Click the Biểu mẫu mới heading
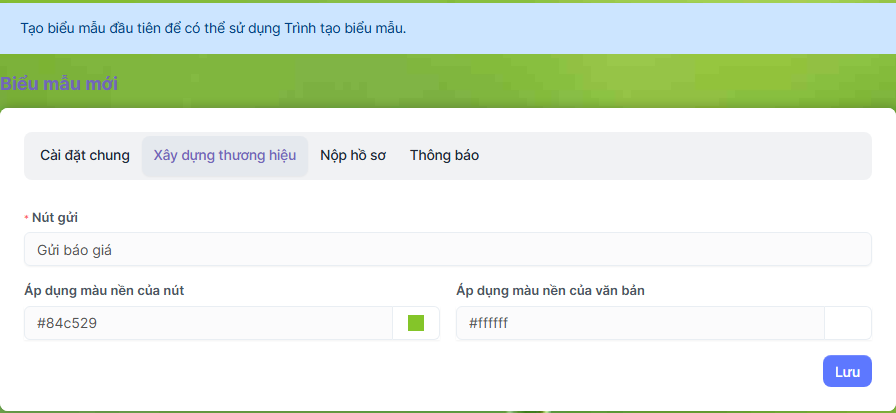Screen dimensions: 896x413 59,84
